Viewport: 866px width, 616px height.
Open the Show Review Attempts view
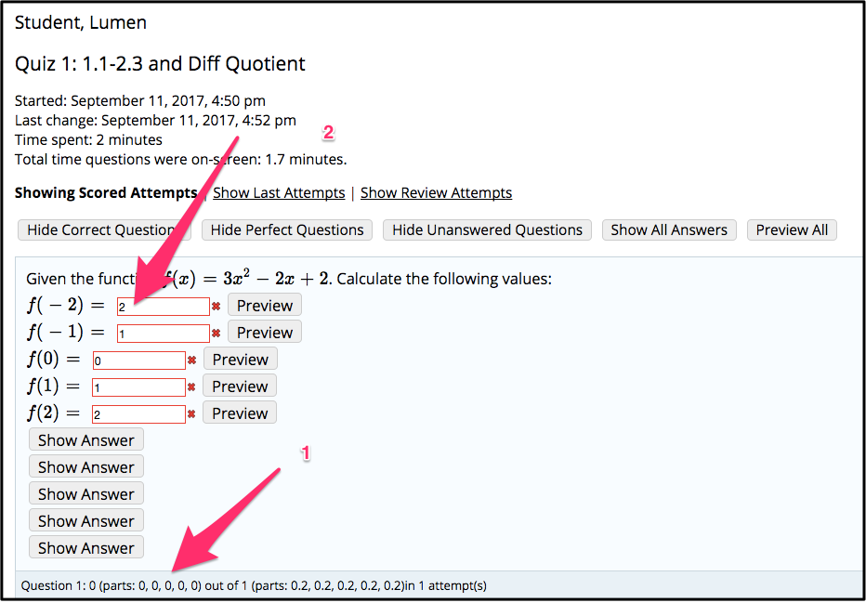click(436, 192)
